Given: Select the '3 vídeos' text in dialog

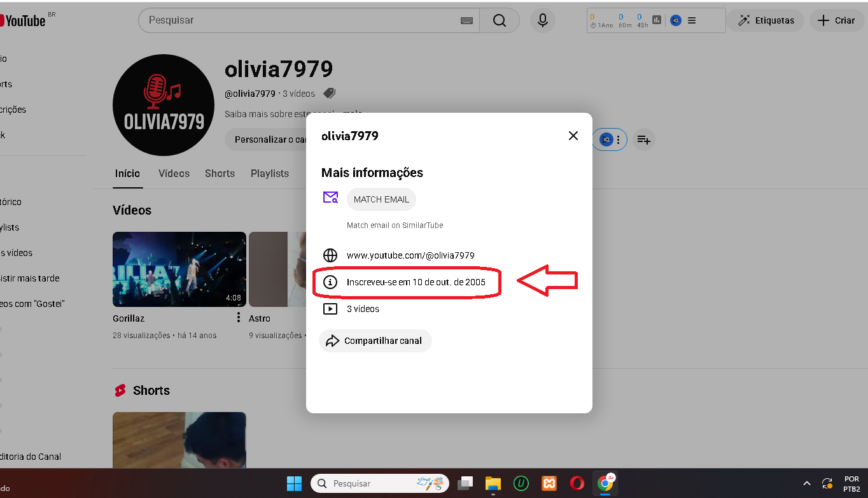Looking at the screenshot, I should [363, 309].
